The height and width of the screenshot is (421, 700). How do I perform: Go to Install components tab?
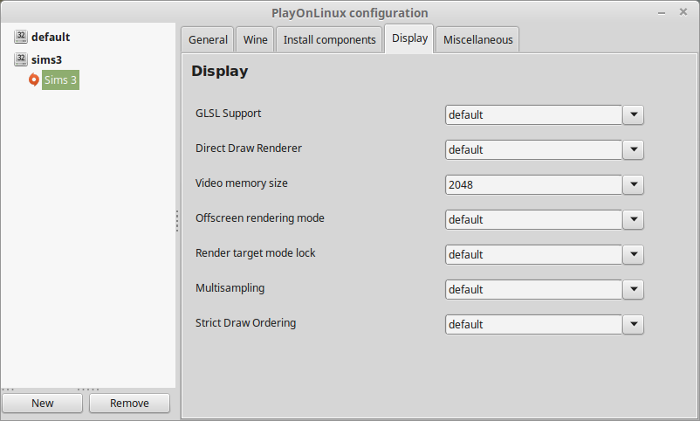329,40
